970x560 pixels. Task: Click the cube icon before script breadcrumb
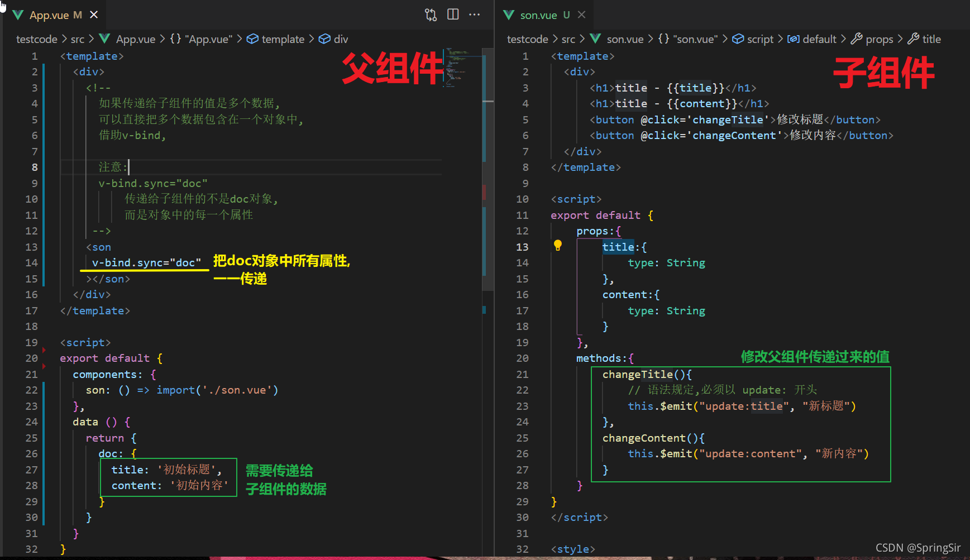(738, 39)
